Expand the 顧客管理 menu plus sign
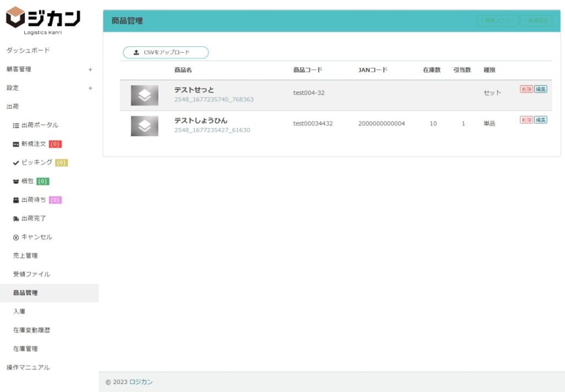This screenshot has height=392, width=565. pos(90,69)
